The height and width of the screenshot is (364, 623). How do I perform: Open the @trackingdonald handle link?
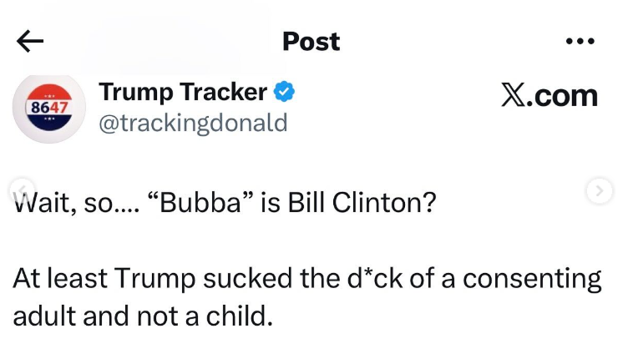pos(193,123)
